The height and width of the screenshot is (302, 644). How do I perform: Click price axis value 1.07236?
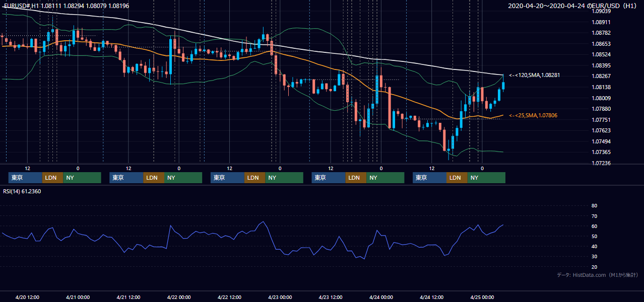click(601, 163)
